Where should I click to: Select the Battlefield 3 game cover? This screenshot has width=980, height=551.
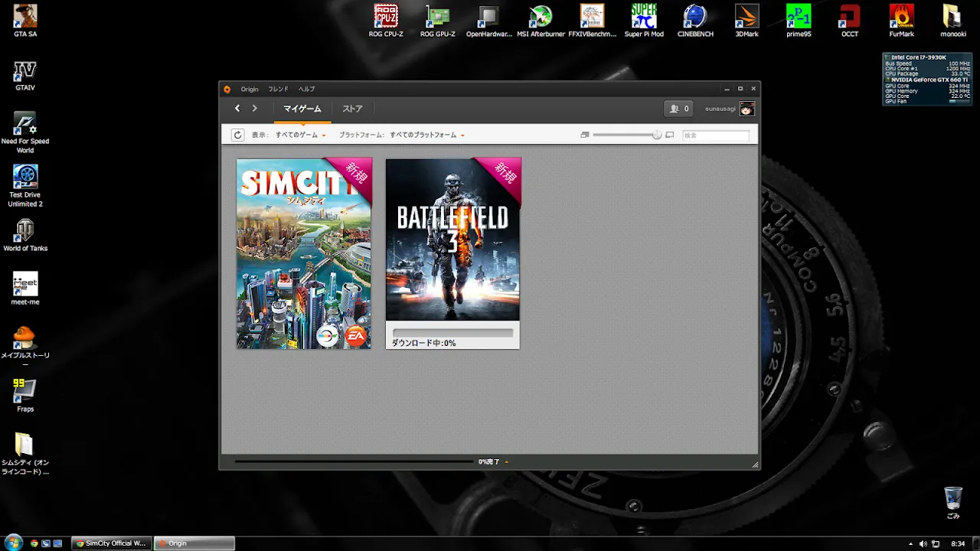(x=452, y=240)
